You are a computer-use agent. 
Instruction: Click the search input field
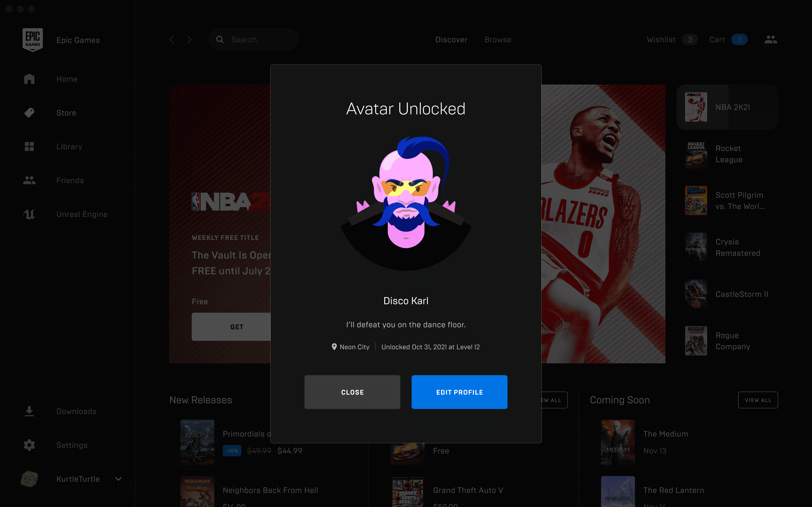pos(254,39)
